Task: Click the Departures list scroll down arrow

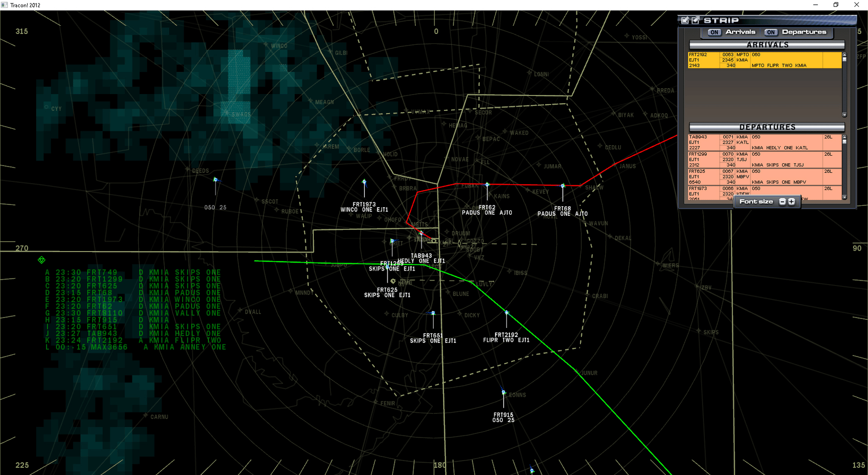Action: pos(845,197)
